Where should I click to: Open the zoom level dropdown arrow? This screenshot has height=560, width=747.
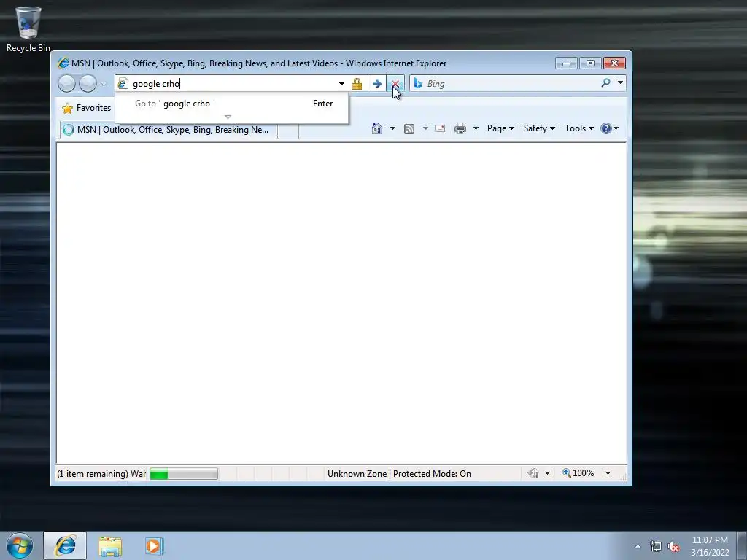click(x=608, y=473)
